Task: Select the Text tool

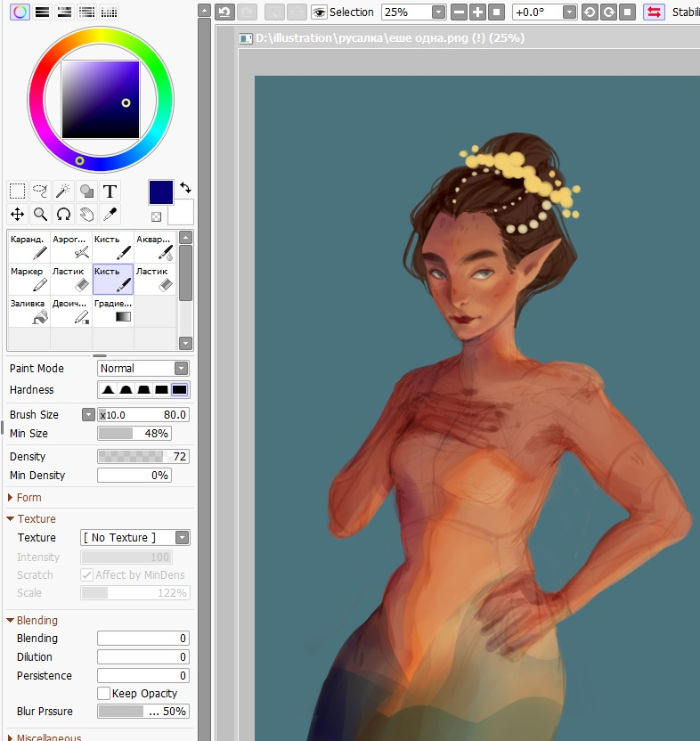Action: pos(110,191)
